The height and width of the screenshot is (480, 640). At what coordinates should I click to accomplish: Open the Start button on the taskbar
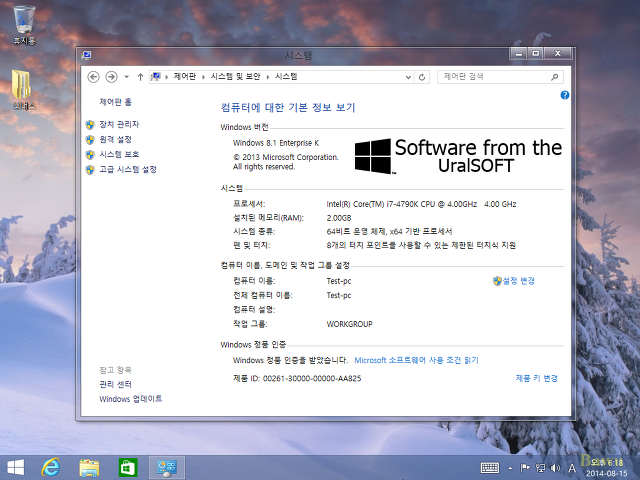click(16, 467)
